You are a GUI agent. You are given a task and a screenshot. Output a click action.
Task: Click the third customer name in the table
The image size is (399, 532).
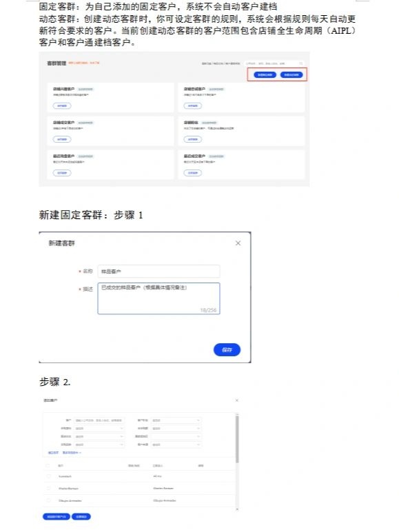(x=70, y=500)
